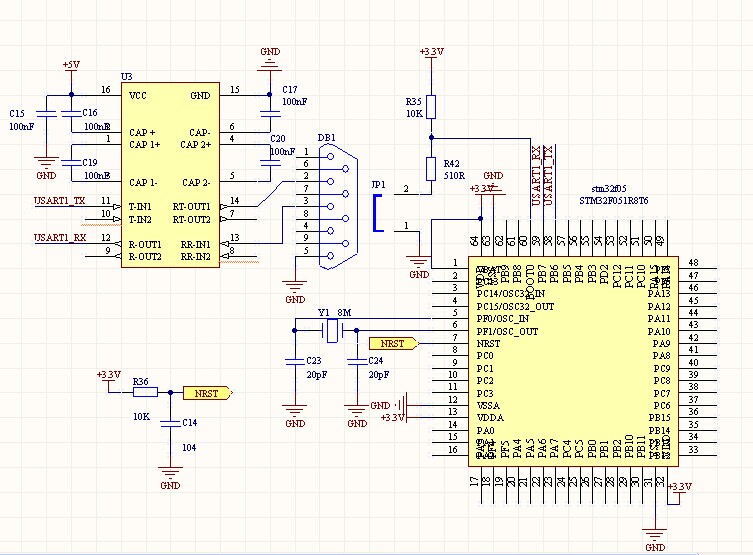The image size is (753, 555).
Task: Select the R-OUT2 pin label on U3
Action: (x=145, y=257)
